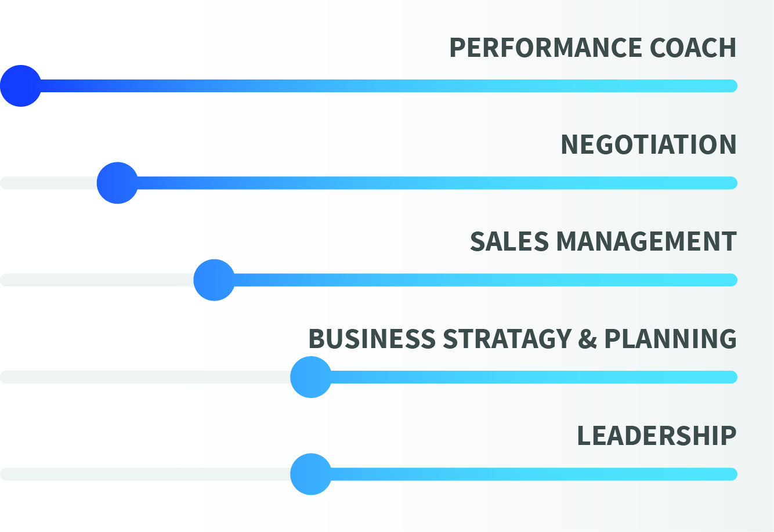Select the SALES MANAGEMENT label
This screenshot has width=774, height=532.
tap(603, 241)
